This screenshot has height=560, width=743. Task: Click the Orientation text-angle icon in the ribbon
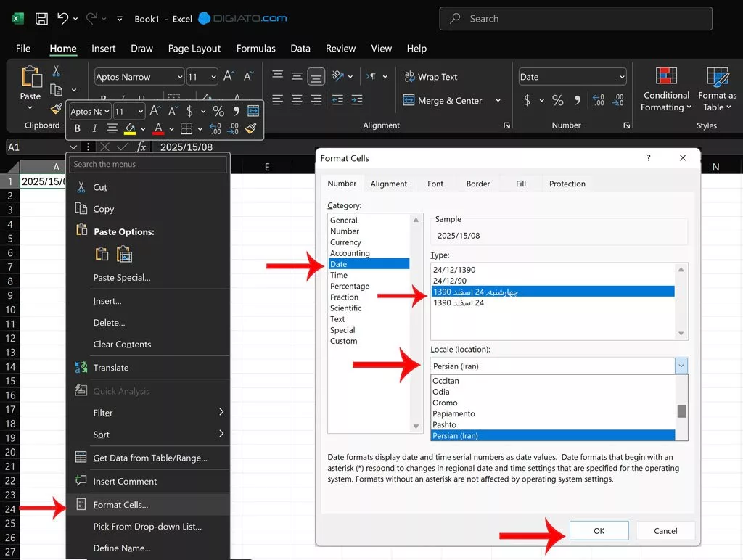337,76
